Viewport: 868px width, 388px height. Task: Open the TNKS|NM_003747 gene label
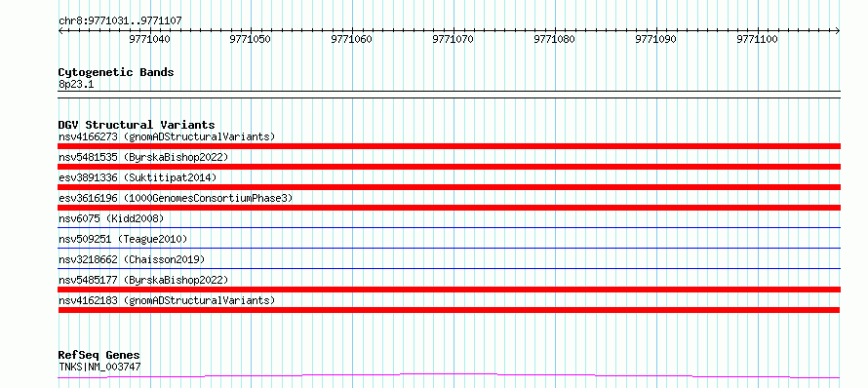pyautogui.click(x=99, y=367)
